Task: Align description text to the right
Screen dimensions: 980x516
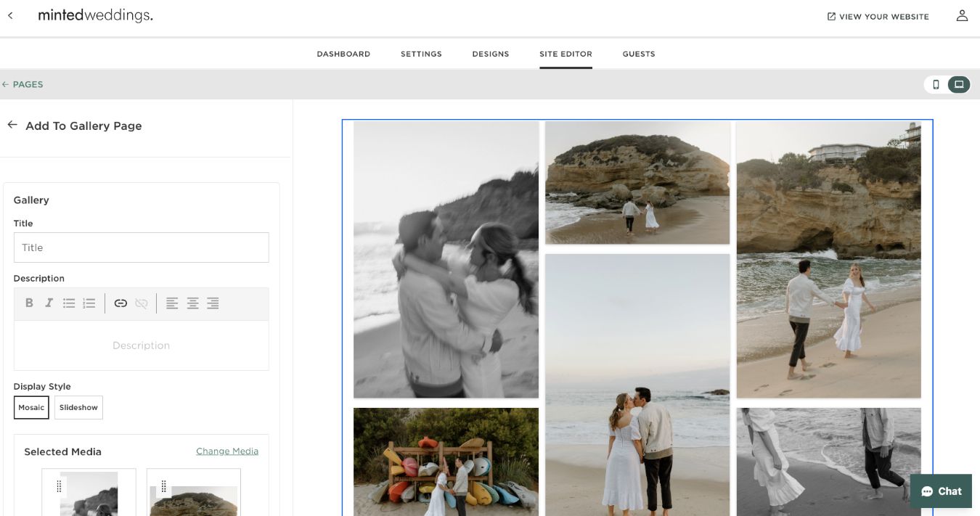Action: [213, 303]
